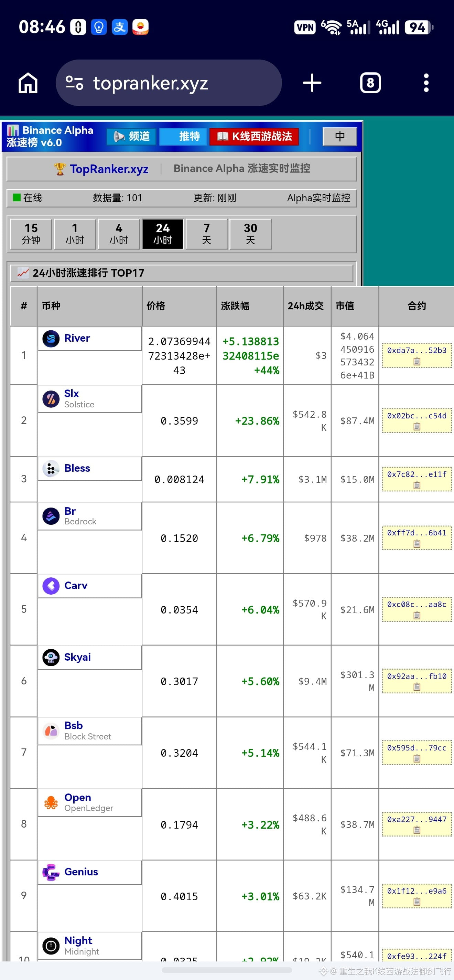The width and height of the screenshot is (454, 980).
Task: Tap the Skyai coin logo
Action: tap(51, 657)
